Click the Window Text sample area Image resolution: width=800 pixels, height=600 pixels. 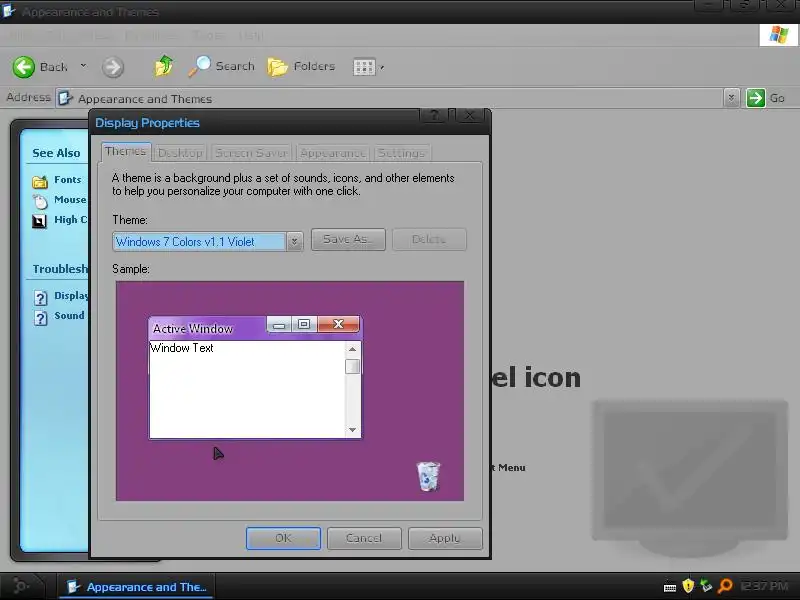(x=247, y=389)
